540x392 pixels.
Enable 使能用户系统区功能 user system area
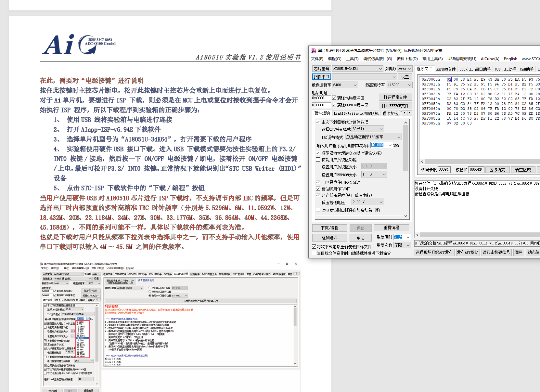click(318, 159)
